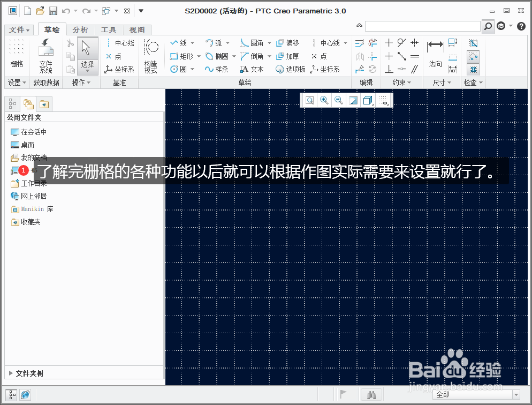Switch to the Tools tab
Screen dimensions: 532x405
109,30
